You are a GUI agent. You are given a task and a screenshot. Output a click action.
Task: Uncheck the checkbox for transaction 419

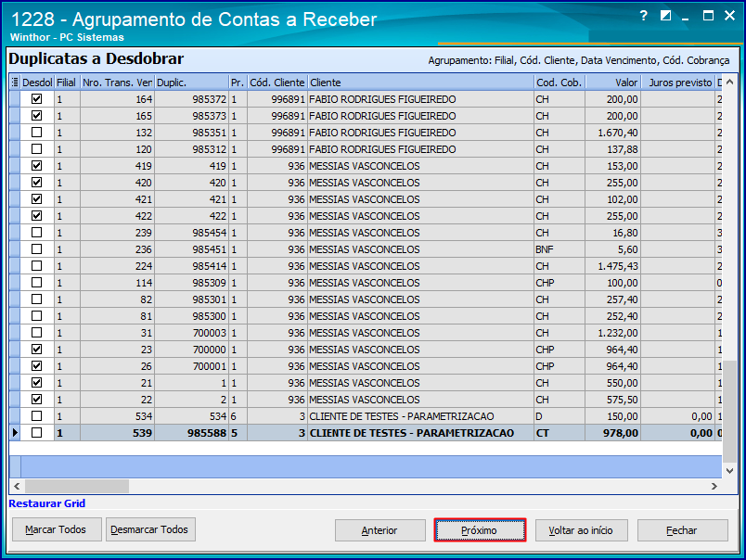coord(36,165)
